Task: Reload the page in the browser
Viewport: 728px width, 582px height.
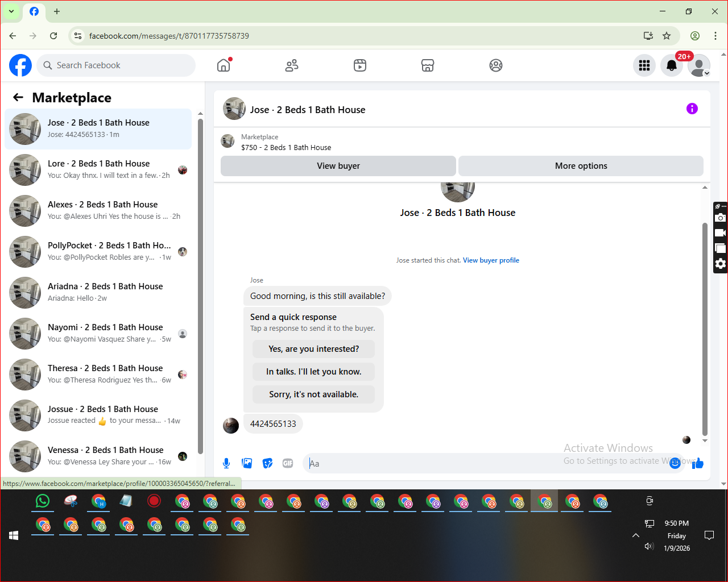Action: point(53,36)
